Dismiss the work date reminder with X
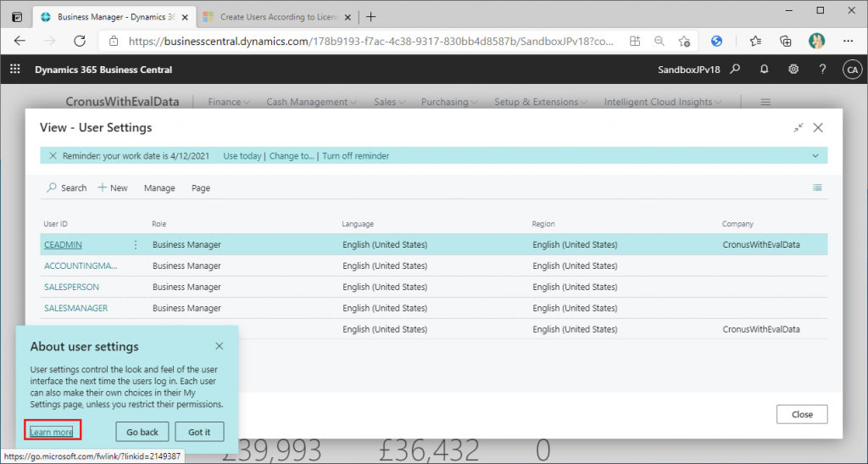This screenshot has width=868, height=464. click(53, 156)
